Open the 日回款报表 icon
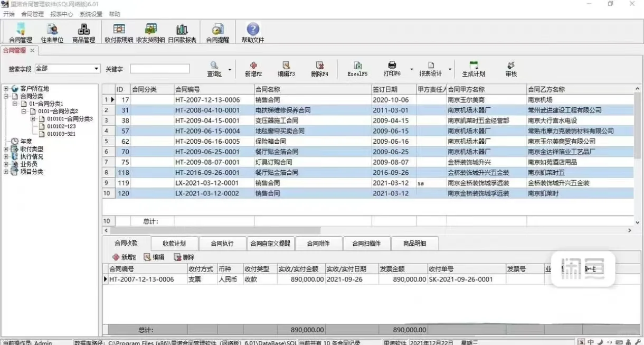 tap(182, 32)
